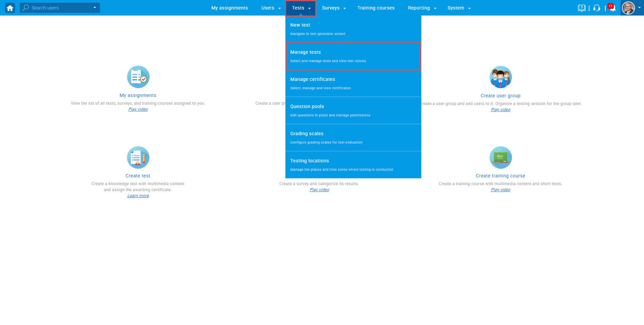Expand the Users menu dropdown

[271, 8]
